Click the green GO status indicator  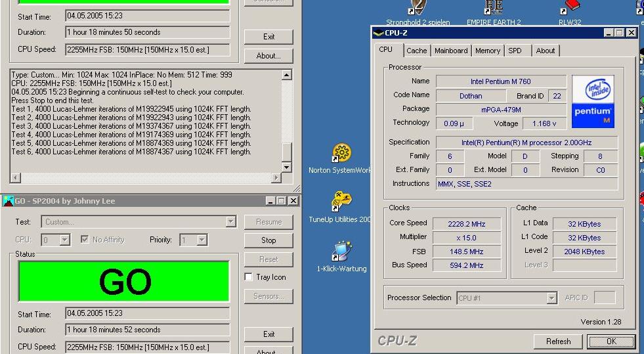pyautogui.click(x=123, y=281)
